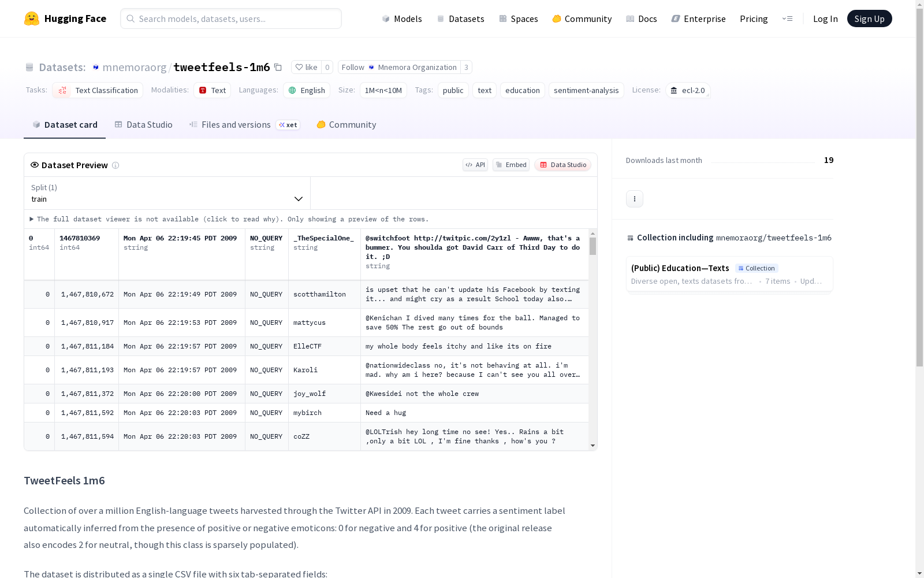Click the Hugging Face logo icon

coord(32,18)
